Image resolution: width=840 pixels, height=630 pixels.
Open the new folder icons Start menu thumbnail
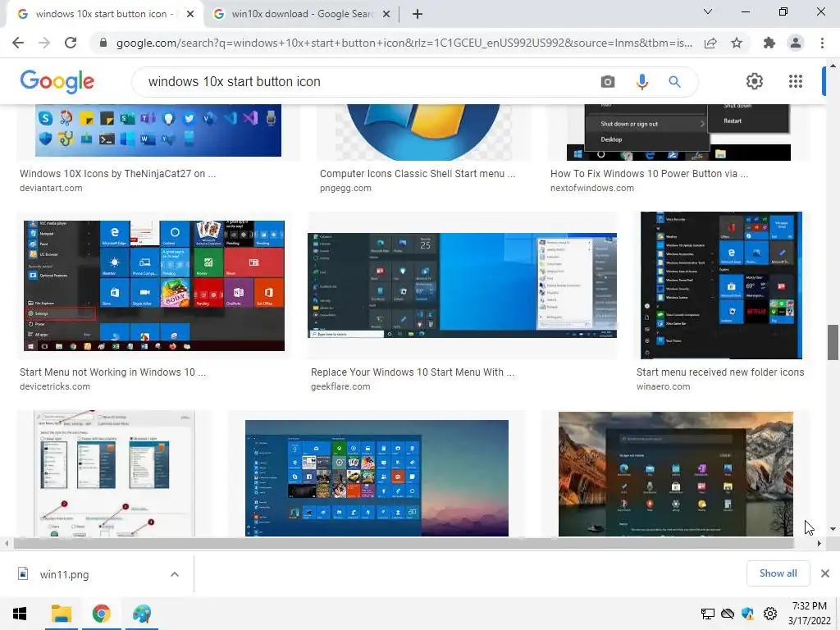[721, 285]
